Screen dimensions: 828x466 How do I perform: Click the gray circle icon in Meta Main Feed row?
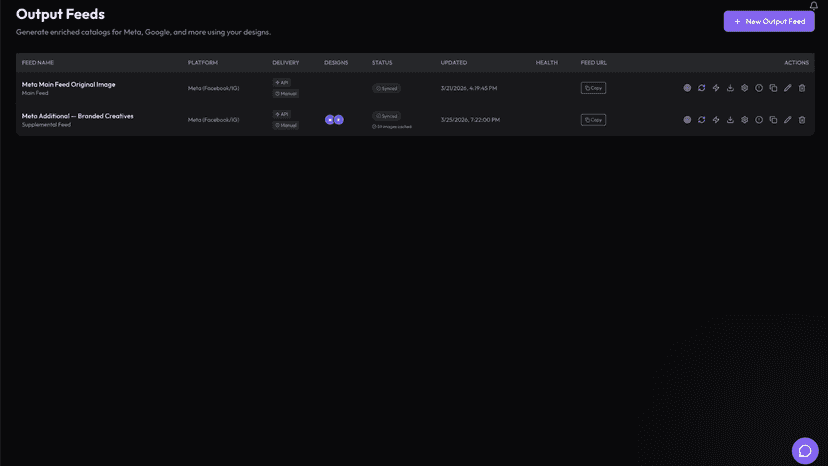[x=687, y=88]
